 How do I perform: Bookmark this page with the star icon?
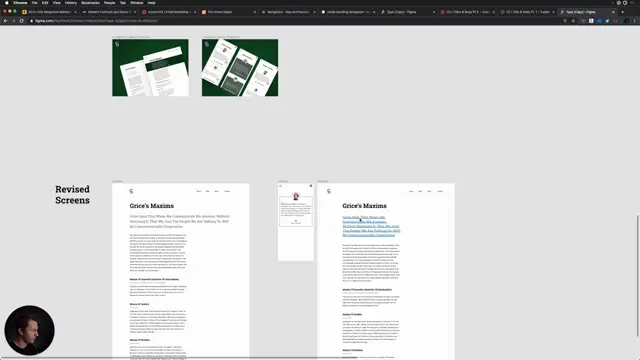coord(573,21)
